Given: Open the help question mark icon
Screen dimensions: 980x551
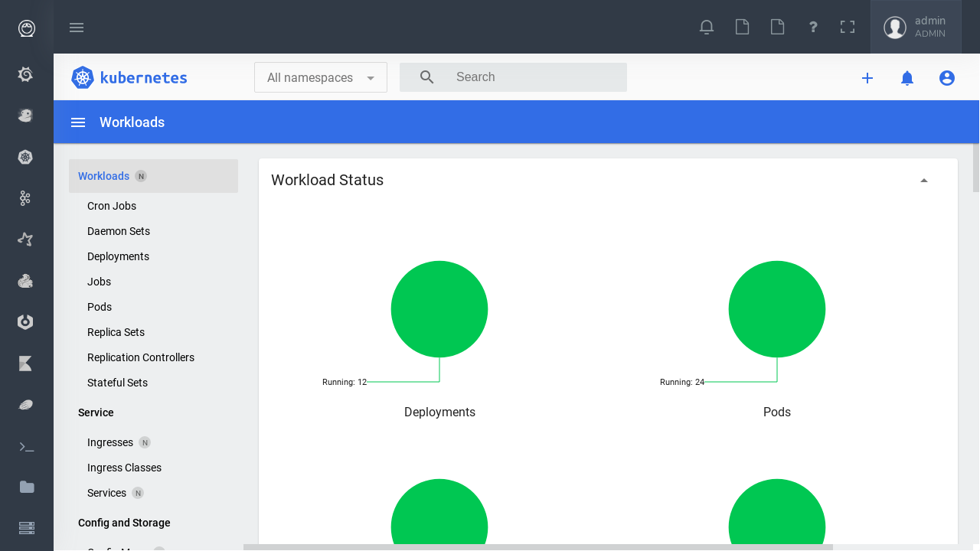Looking at the screenshot, I should (x=813, y=27).
